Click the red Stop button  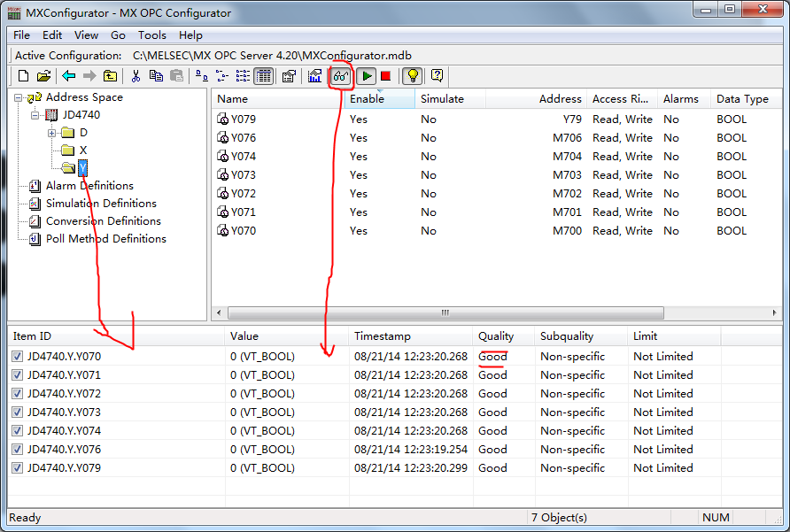point(385,76)
